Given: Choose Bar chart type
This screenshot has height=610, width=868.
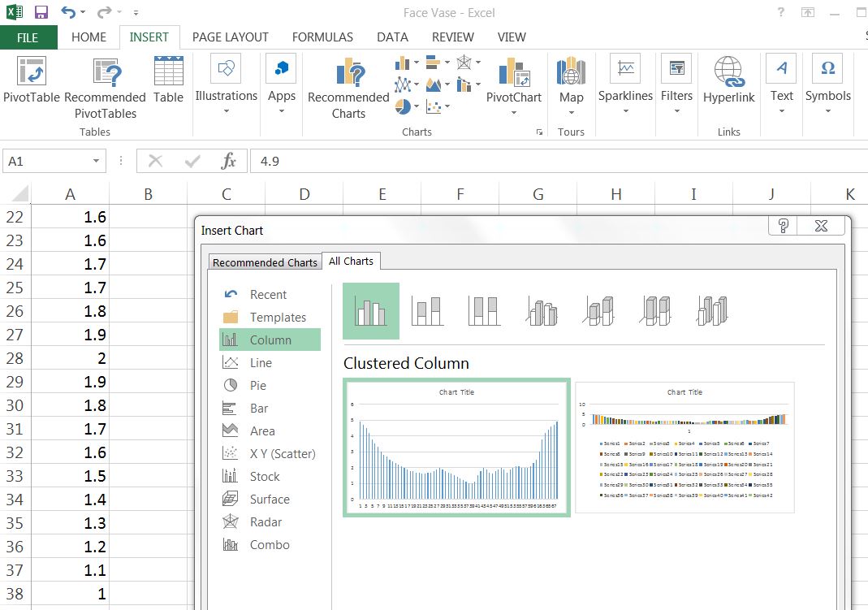Looking at the screenshot, I should click(x=270, y=408).
